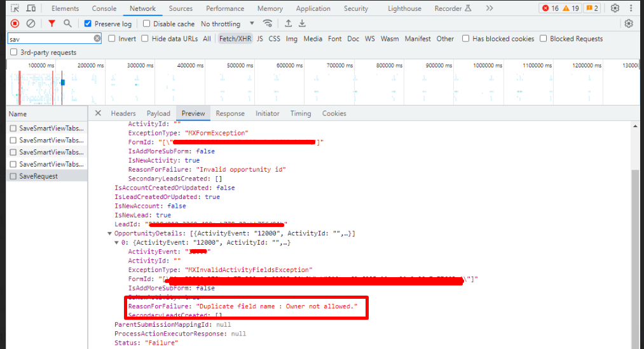This screenshot has width=644, height=349.
Task: Enable the Disable cache checkbox
Action: tap(147, 24)
